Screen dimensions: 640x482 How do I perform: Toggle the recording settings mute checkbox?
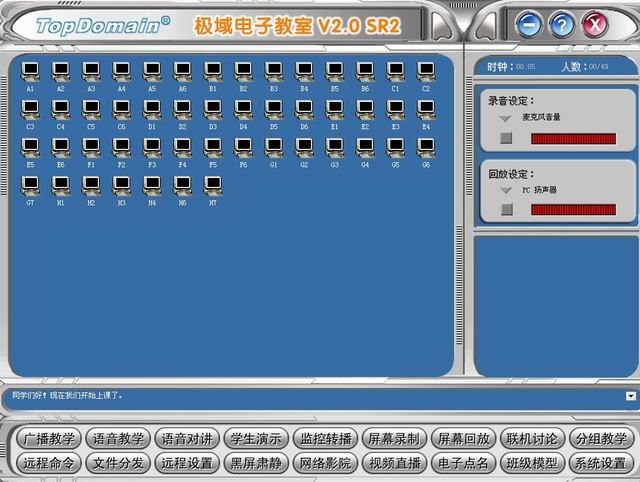pos(507,138)
